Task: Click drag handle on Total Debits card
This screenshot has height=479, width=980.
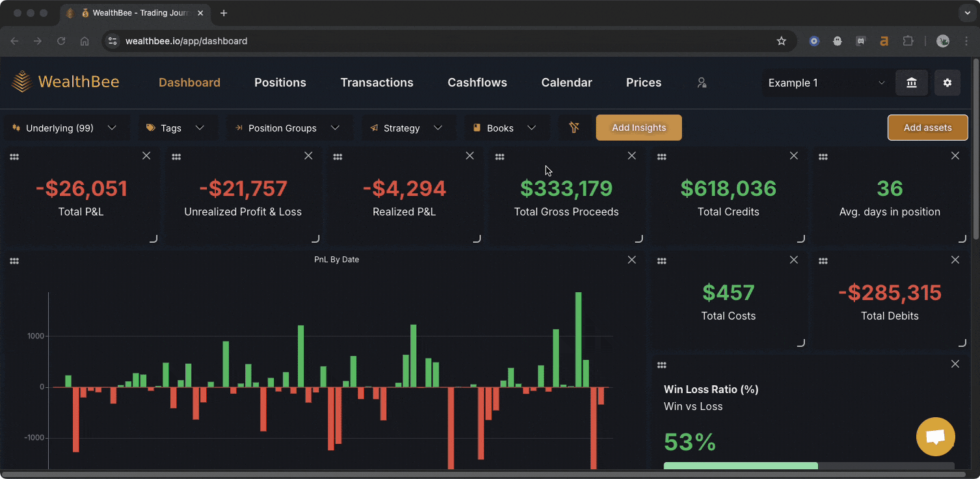Action: 823,261
